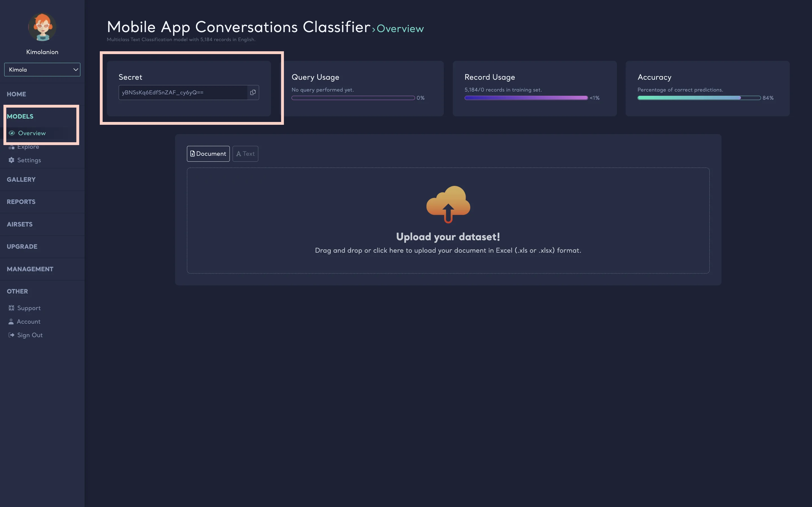Open the Kimola workspace dropdown
812x507 pixels.
pos(42,69)
